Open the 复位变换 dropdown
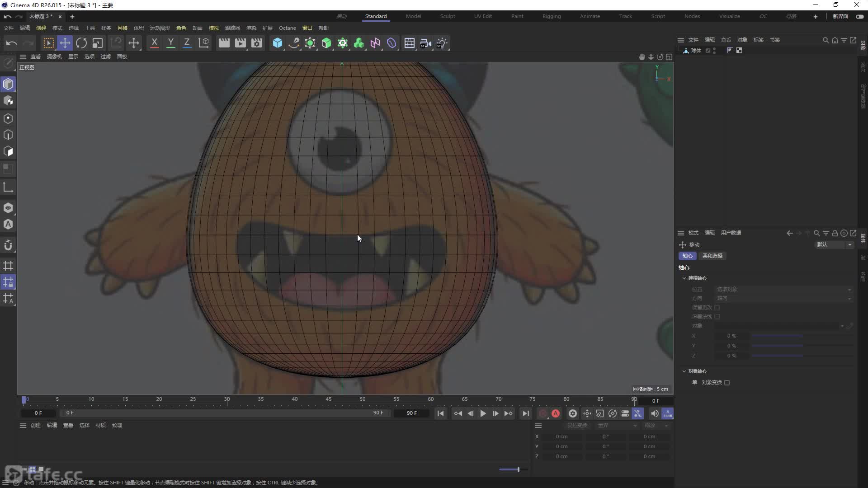 577,426
